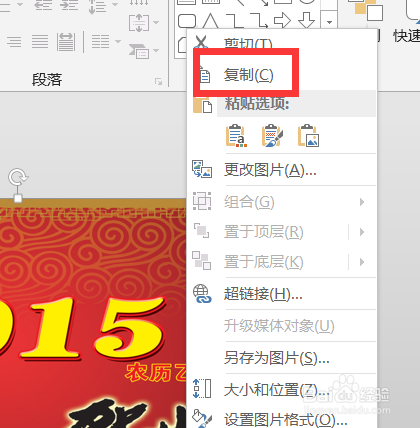The width and height of the screenshot is (420, 428).
Task: Click the right align text icon
Action: pos(14,42)
